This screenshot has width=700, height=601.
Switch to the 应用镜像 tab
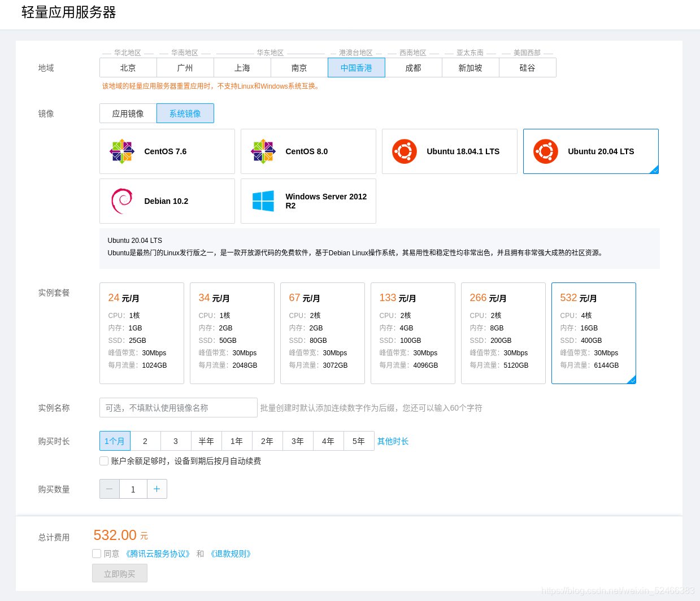coord(128,113)
